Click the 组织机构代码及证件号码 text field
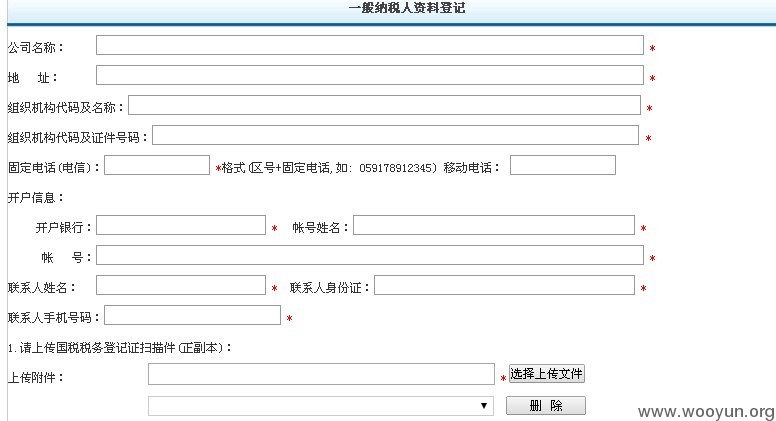 click(x=395, y=135)
